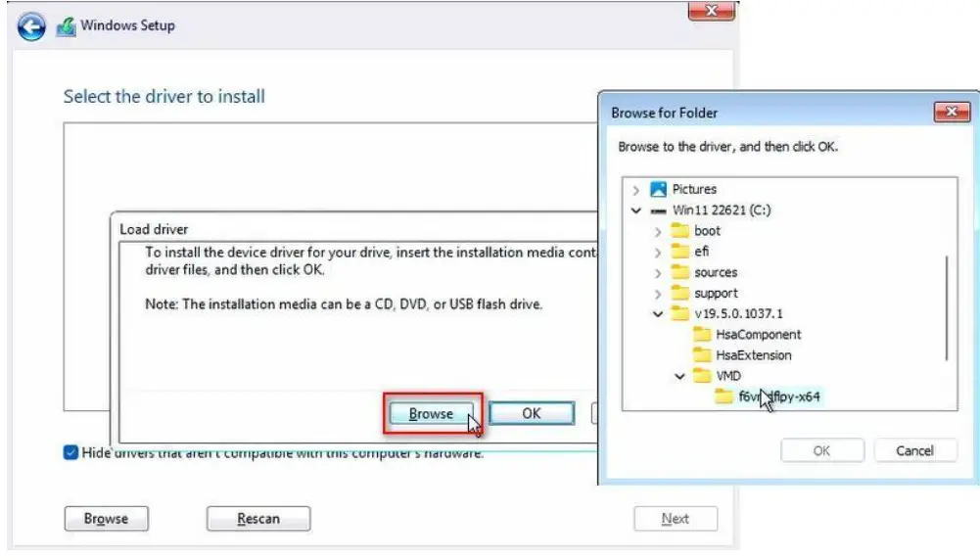Click the Next button in Windows Setup
980x560 pixels.
[675, 519]
